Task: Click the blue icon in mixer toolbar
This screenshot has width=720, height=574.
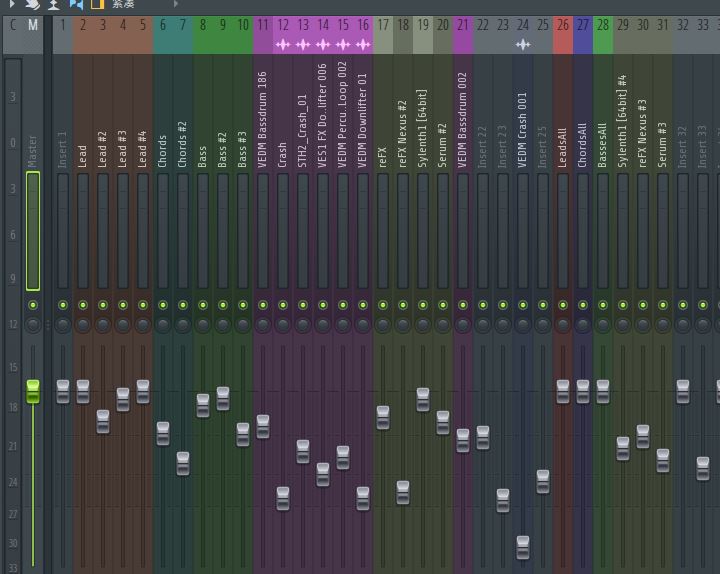Action: tap(76, 4)
